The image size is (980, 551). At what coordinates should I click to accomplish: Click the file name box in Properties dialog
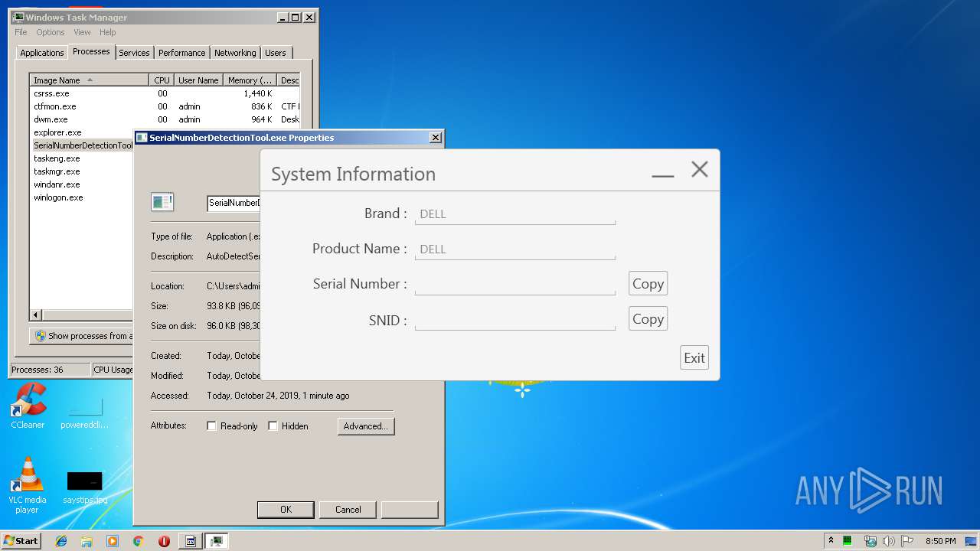click(234, 204)
